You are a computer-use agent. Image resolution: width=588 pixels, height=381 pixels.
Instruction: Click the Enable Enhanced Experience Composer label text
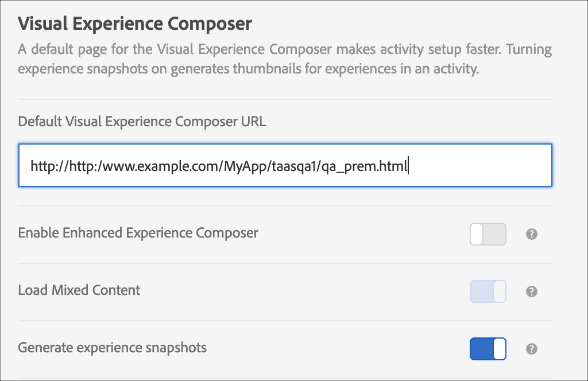[x=138, y=233]
